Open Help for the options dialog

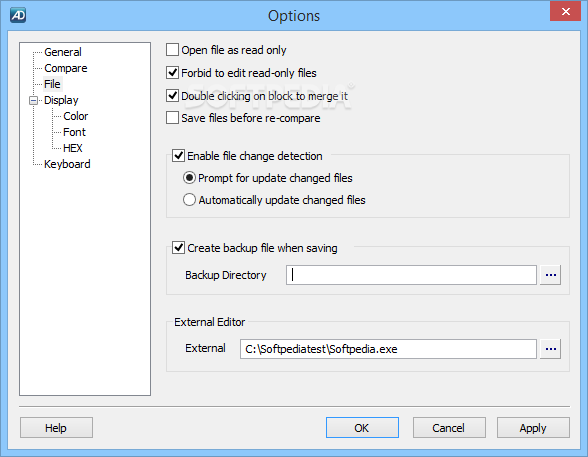[x=56, y=428]
